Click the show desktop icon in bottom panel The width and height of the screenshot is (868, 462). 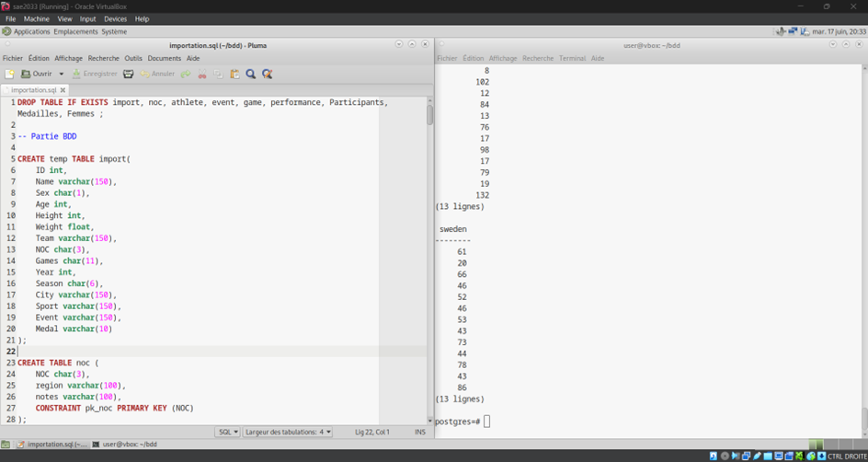(x=6, y=445)
